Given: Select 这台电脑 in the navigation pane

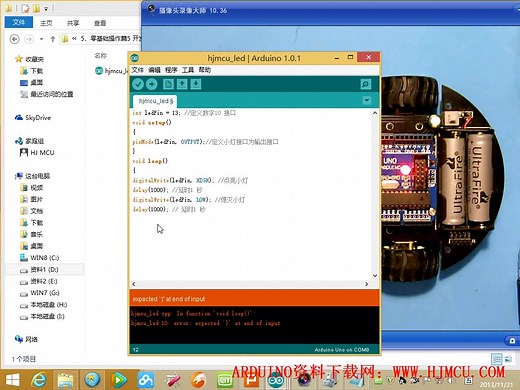Looking at the screenshot, I should (37, 176).
